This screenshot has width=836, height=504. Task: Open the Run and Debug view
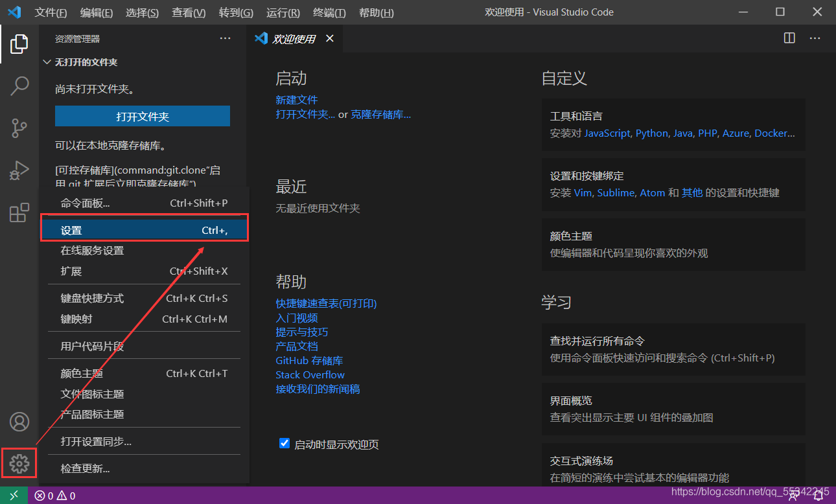click(19, 170)
